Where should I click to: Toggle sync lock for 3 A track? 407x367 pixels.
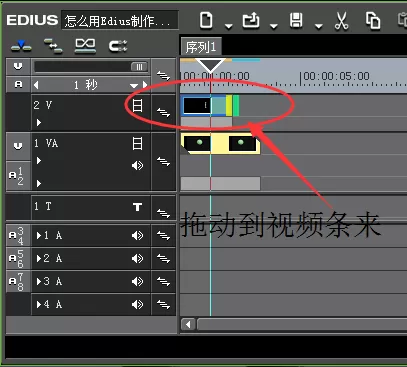point(163,281)
